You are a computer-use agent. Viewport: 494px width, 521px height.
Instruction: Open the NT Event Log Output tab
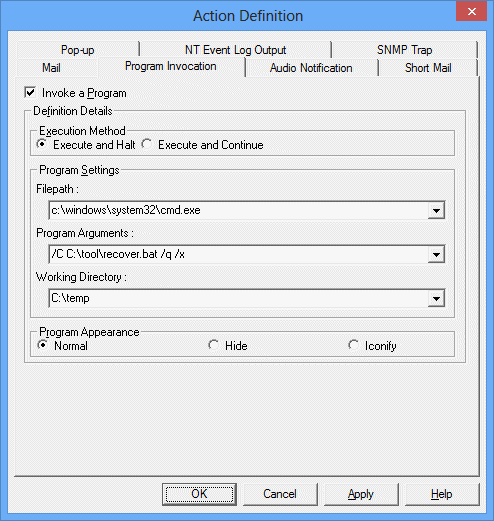235,50
